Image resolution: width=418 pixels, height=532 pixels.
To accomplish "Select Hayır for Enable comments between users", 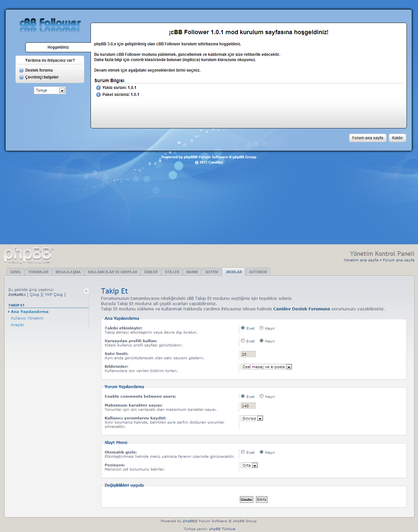I will coord(261,396).
